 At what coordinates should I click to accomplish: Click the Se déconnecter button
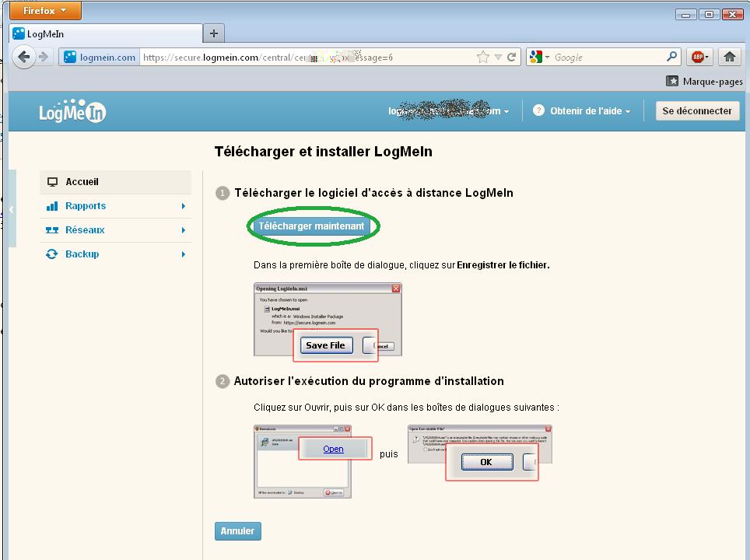pos(697,111)
